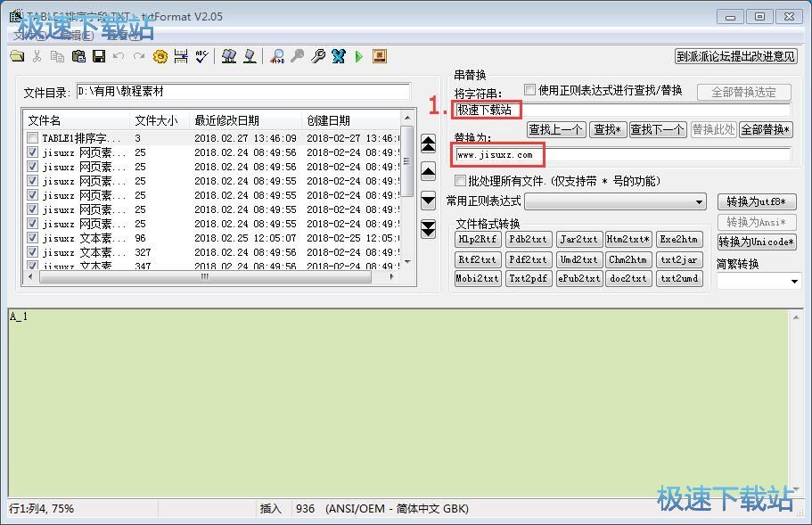Click the 转换为utf8* button
Viewport: 812px width, 525px height.
[x=757, y=201]
